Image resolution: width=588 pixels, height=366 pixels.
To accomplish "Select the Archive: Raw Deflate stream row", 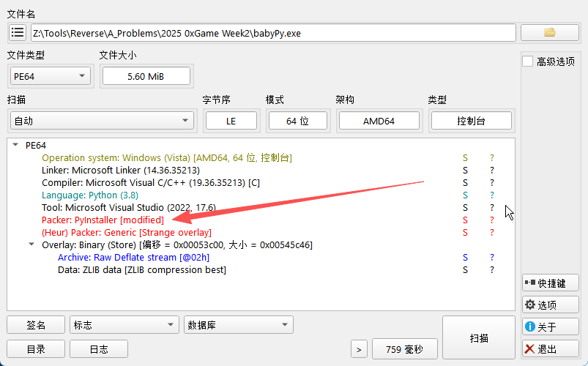I will (130, 257).
